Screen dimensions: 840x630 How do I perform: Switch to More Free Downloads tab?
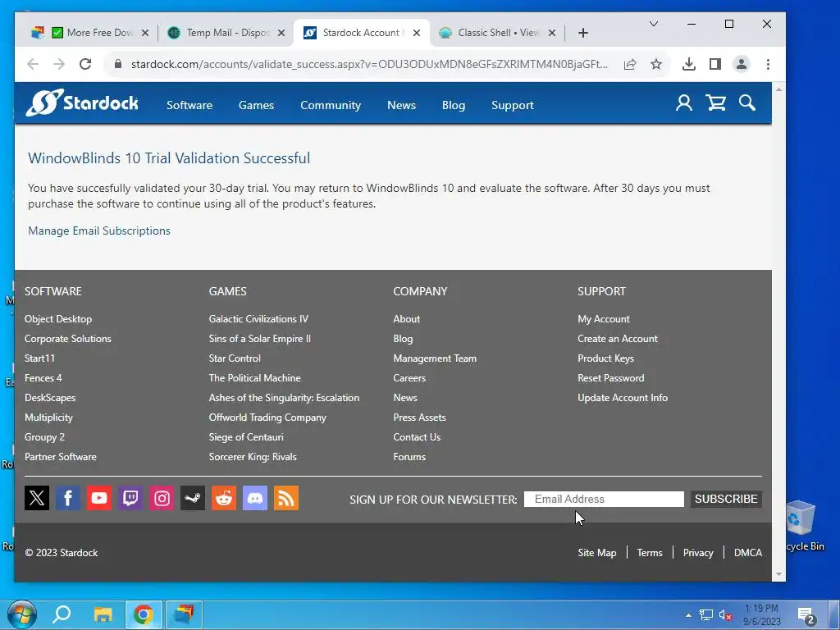click(91, 33)
